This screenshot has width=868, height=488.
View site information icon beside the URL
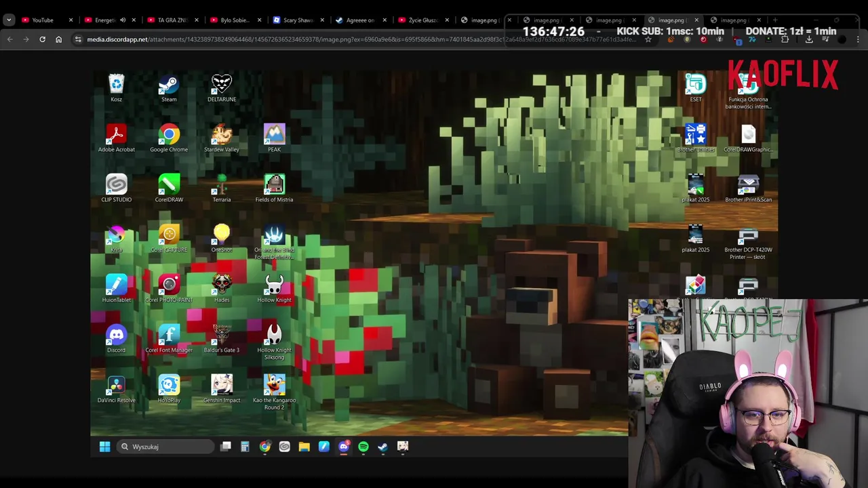click(x=79, y=39)
